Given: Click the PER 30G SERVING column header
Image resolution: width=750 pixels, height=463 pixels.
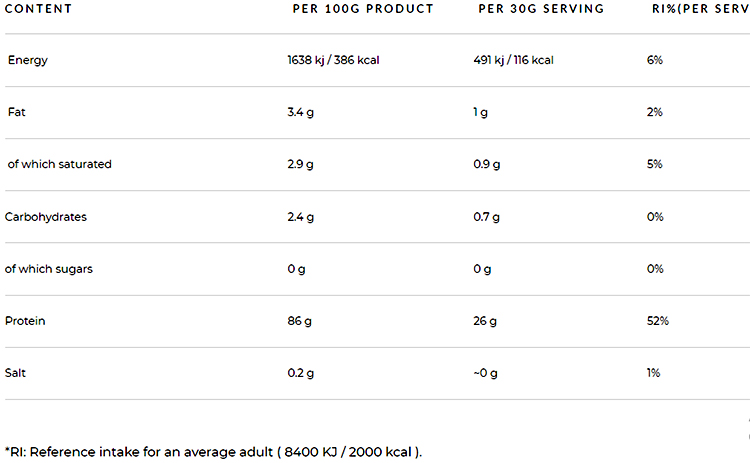Looking at the screenshot, I should (541, 9).
